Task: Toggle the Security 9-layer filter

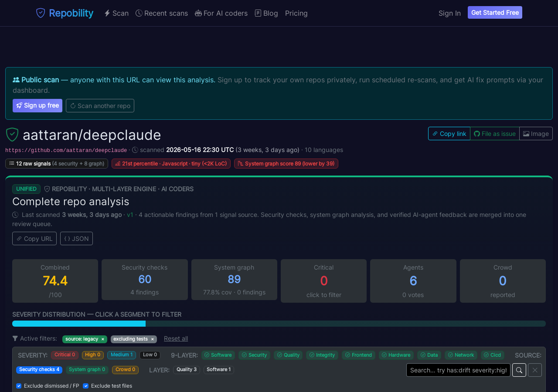Action: click(255, 355)
